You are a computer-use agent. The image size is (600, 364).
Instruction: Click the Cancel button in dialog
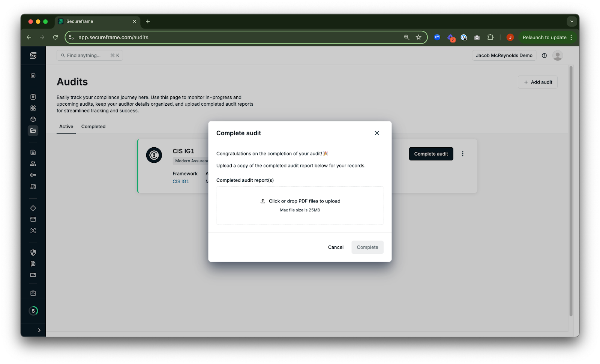click(x=336, y=247)
